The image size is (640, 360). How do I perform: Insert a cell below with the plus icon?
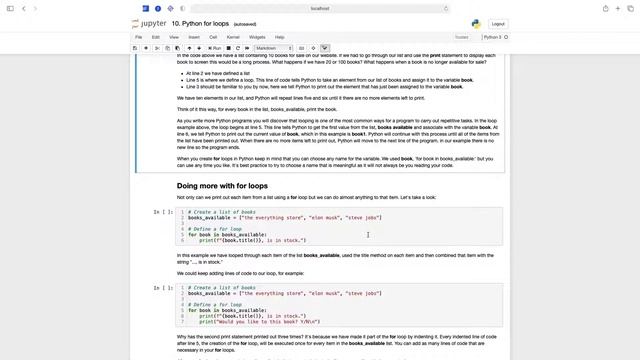[146, 48]
